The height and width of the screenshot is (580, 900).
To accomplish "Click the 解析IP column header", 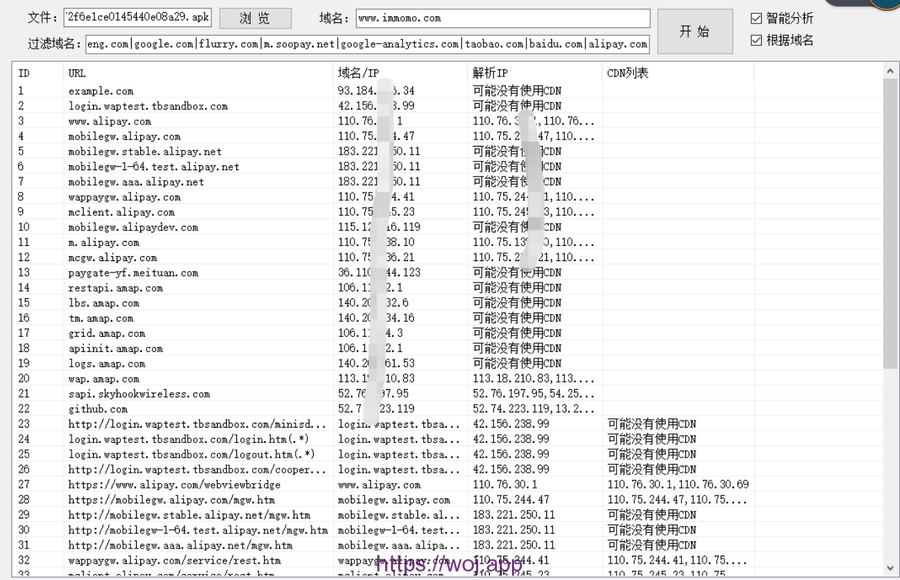I will [534, 73].
